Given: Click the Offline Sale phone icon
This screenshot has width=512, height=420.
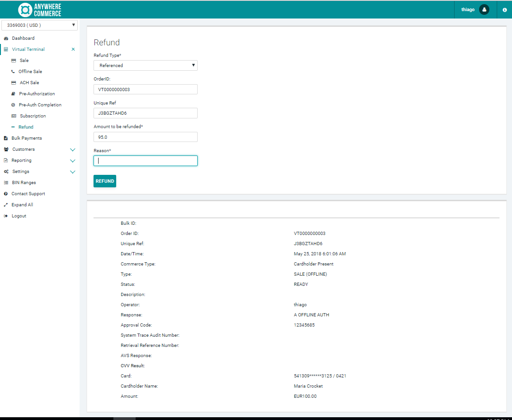Looking at the screenshot, I should pos(13,72).
